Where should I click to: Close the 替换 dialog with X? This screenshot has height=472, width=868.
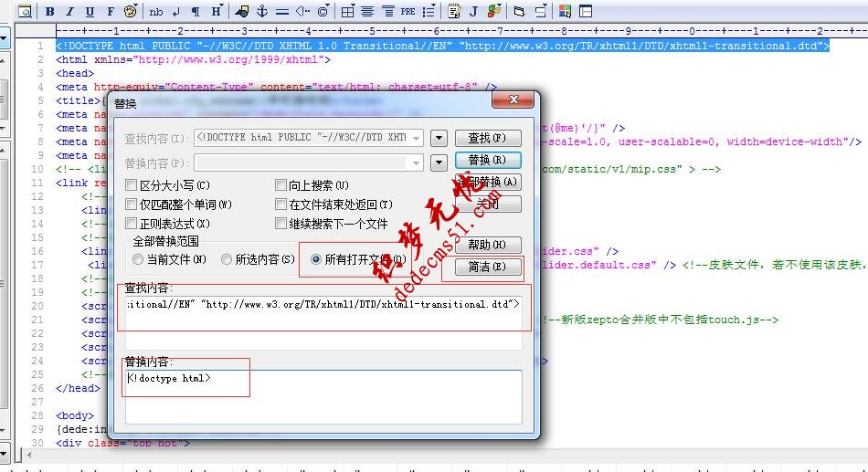pyautogui.click(x=513, y=100)
